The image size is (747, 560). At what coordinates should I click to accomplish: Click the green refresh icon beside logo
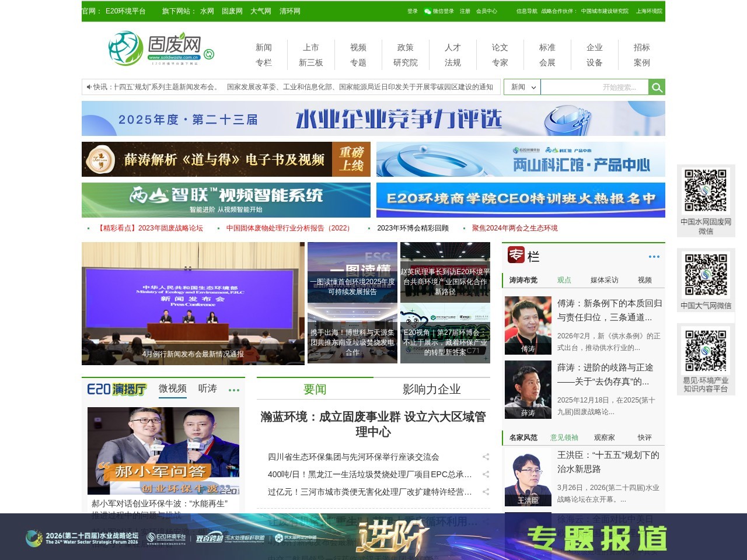coord(209,54)
